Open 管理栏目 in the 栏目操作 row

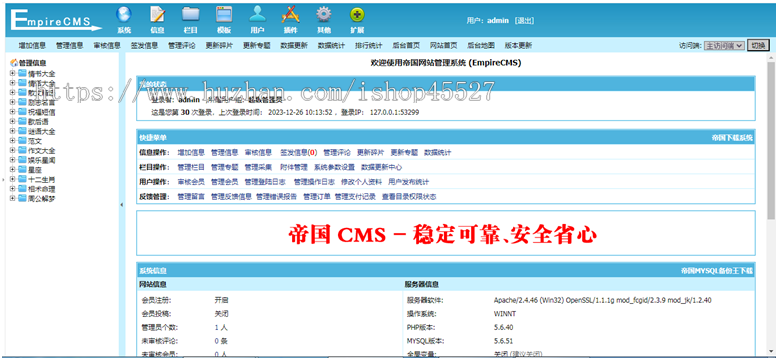[x=191, y=168]
